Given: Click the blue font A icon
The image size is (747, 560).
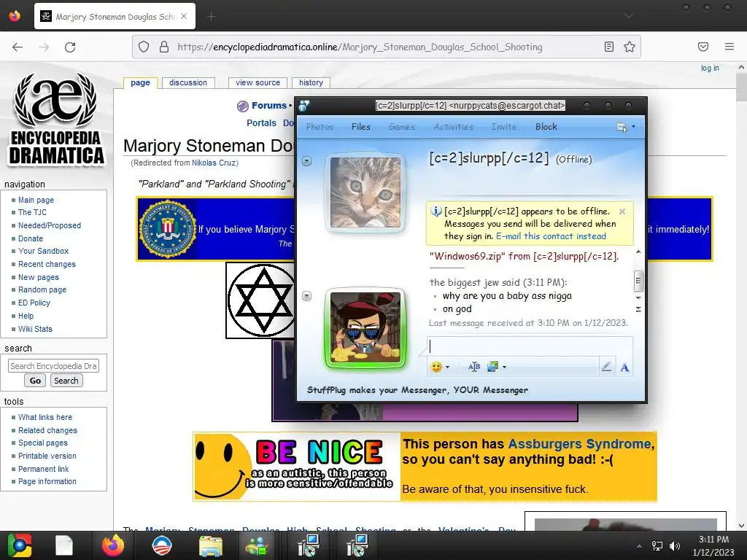Looking at the screenshot, I should 624,367.
